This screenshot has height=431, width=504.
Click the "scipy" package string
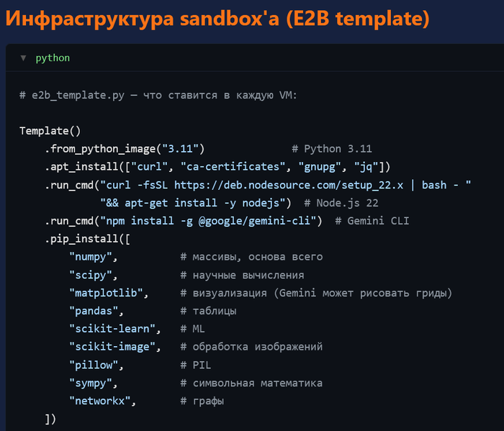(91, 276)
